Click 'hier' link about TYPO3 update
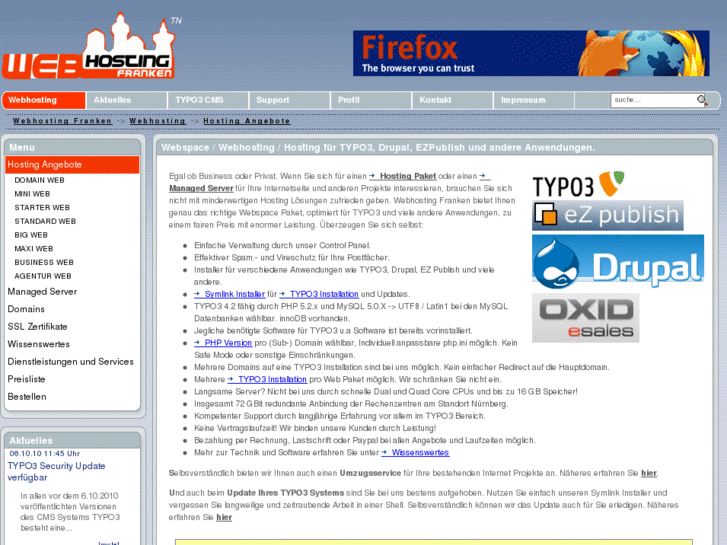727x545 pixels. pos(224,517)
